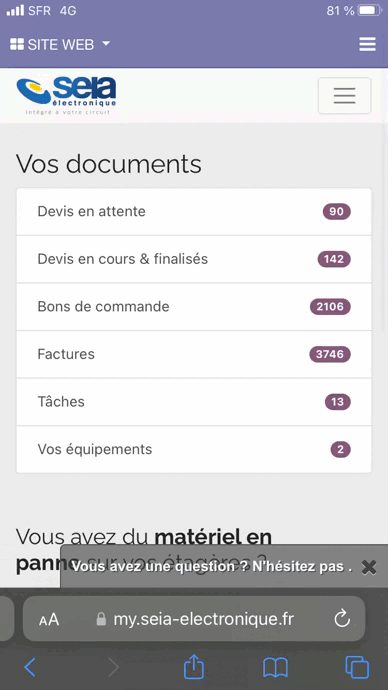The width and height of the screenshot is (388, 690).
Task: Open Bons de commande list
Action: pos(194,307)
